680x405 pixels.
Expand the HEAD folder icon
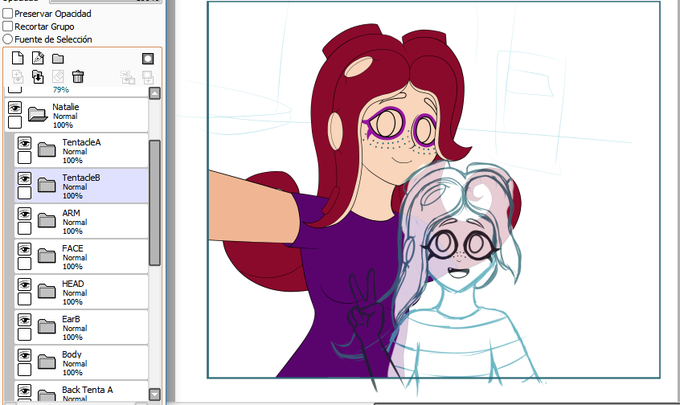click(x=46, y=291)
